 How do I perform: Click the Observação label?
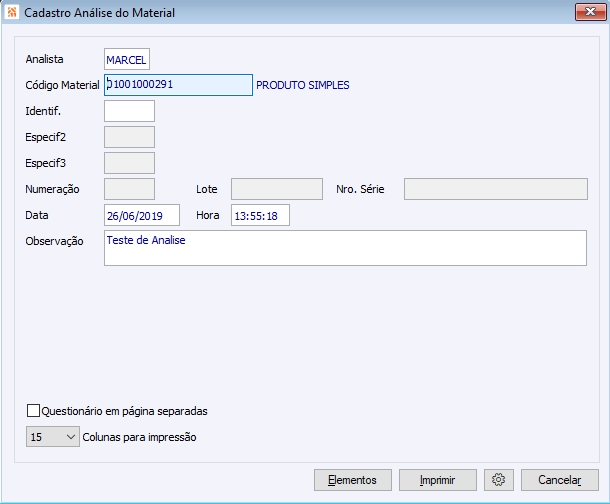(54, 241)
